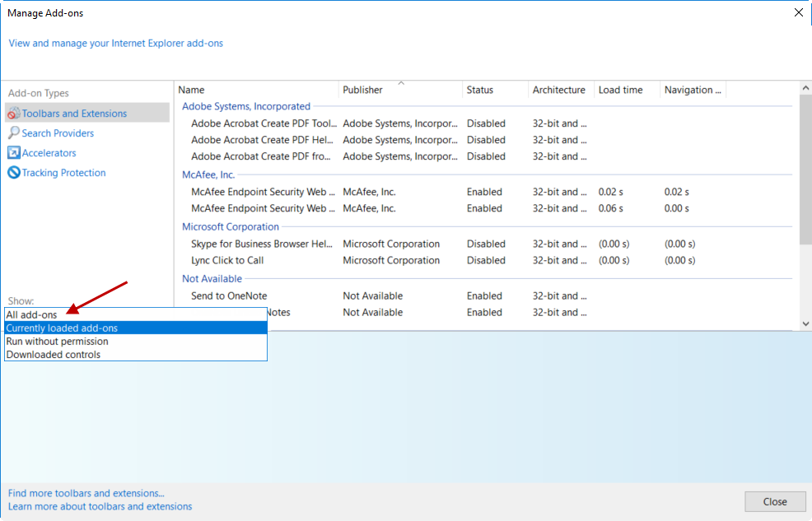Click Enabled status of Send to OneNote
This screenshot has width=812, height=521.
click(x=484, y=295)
